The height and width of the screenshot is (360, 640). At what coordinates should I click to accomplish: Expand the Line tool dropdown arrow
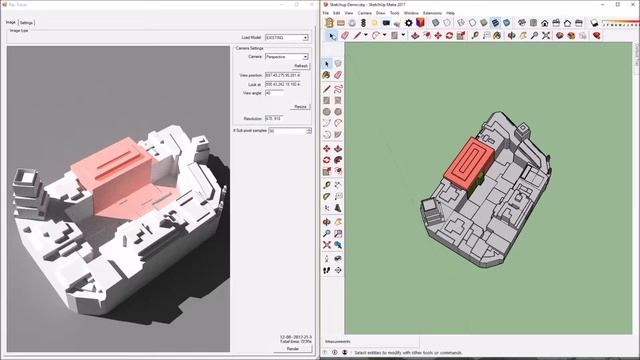pyautogui.click(x=366, y=36)
